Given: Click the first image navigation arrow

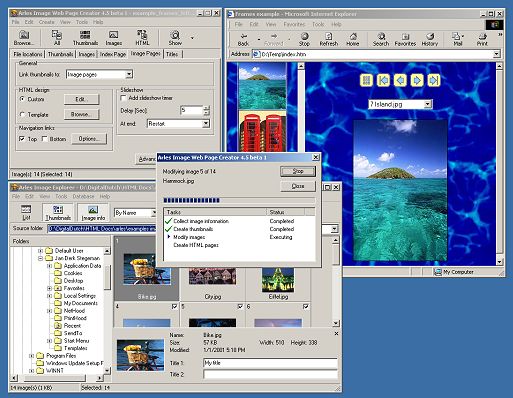Looking at the screenshot, I should (x=383, y=80).
